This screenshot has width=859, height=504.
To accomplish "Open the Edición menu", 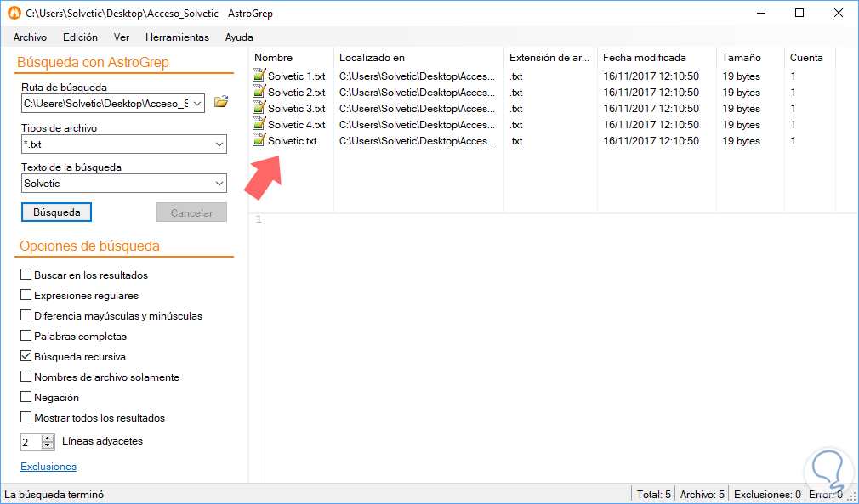I will click(x=80, y=37).
